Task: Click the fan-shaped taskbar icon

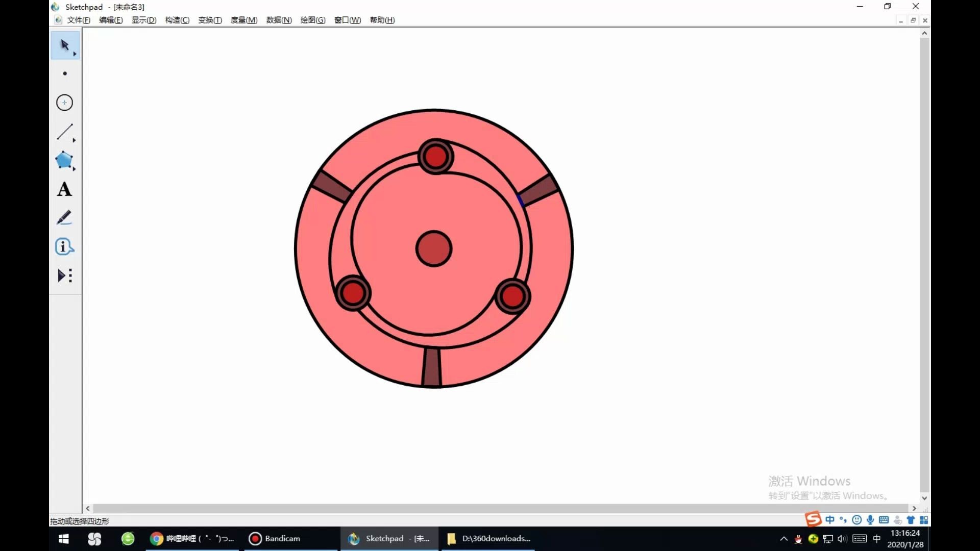Action: click(94, 539)
